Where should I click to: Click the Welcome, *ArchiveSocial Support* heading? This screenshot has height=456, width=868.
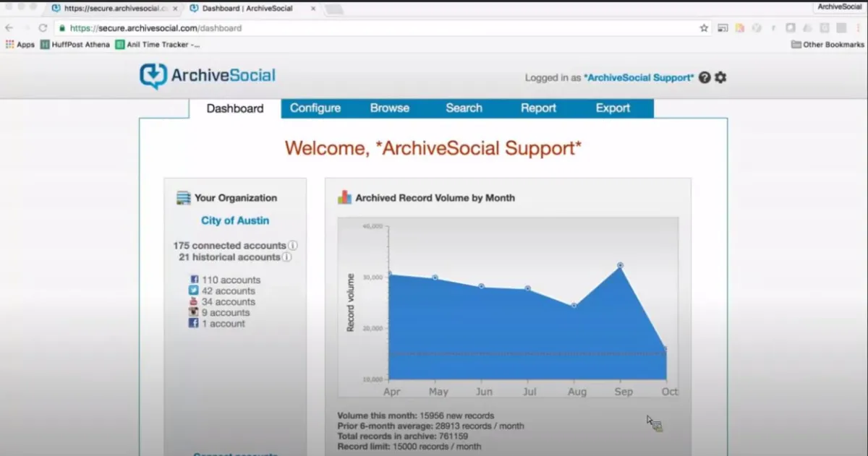click(433, 148)
